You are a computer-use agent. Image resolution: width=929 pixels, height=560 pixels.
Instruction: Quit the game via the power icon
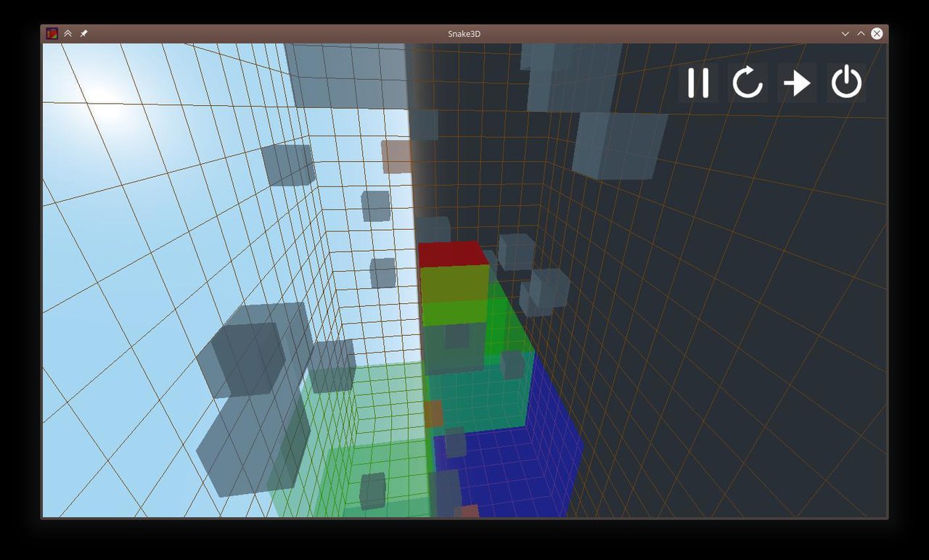(x=846, y=83)
